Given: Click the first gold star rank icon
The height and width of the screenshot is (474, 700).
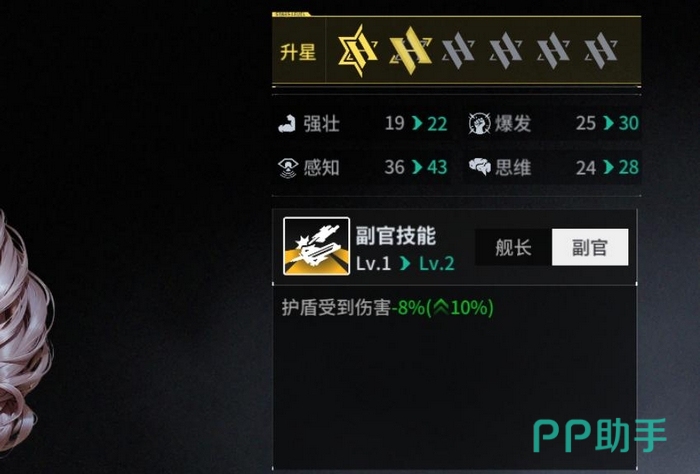Looking at the screenshot, I should [358, 50].
